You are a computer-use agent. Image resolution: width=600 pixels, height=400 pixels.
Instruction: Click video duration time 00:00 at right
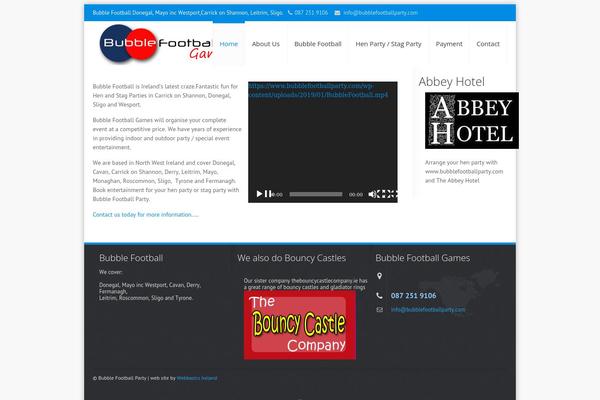coord(356,194)
